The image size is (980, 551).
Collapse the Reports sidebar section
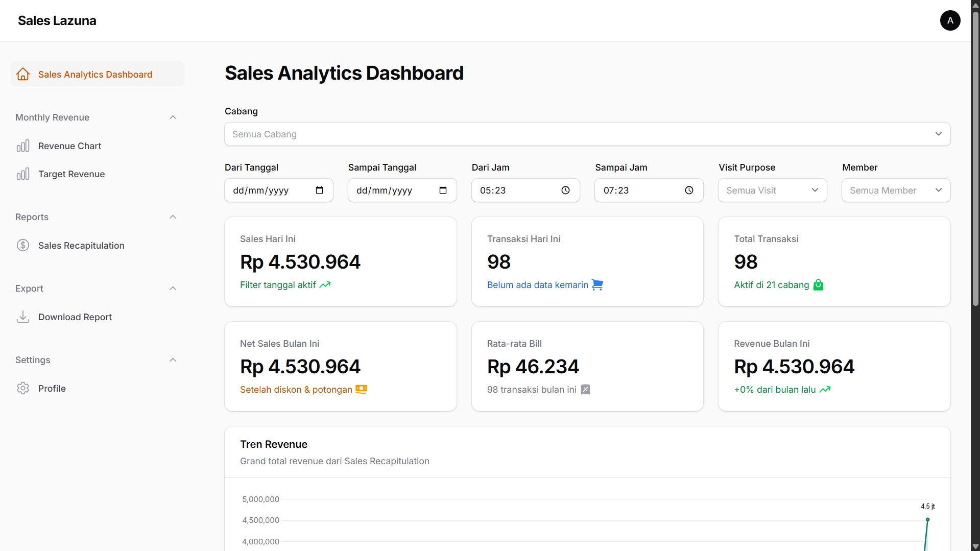tap(173, 217)
